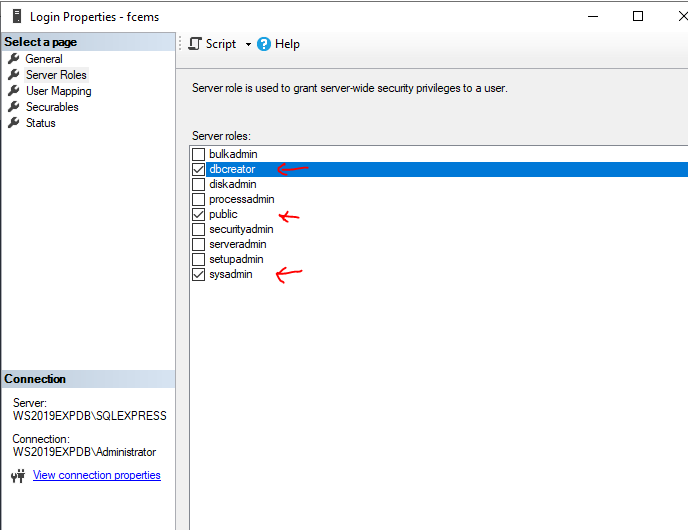The image size is (688, 530).
Task: Click the Login Properties title bar icon
Action: tap(14, 16)
